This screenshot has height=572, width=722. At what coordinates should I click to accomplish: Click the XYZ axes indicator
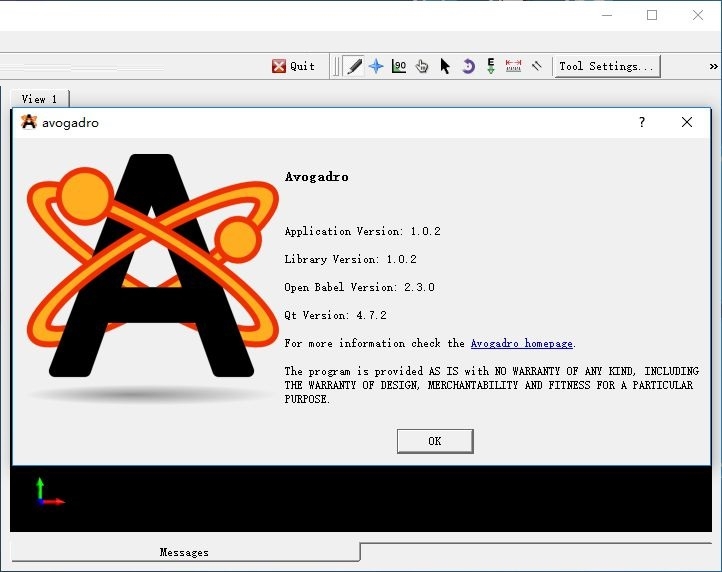click(x=50, y=493)
